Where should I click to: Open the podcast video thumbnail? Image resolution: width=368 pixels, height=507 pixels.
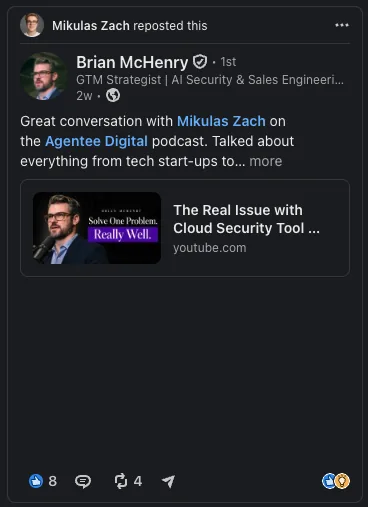tap(97, 228)
